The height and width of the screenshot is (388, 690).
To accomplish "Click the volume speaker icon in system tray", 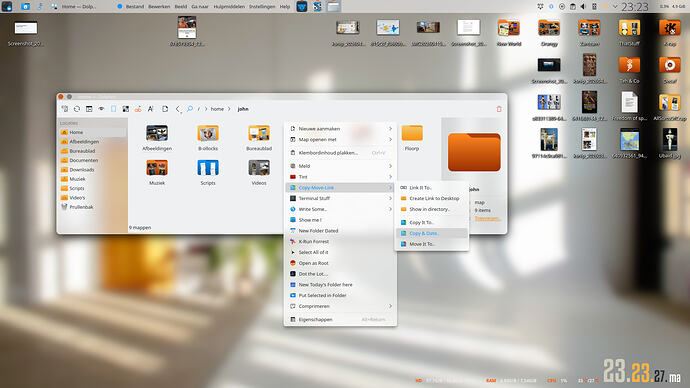I will click(x=583, y=7).
